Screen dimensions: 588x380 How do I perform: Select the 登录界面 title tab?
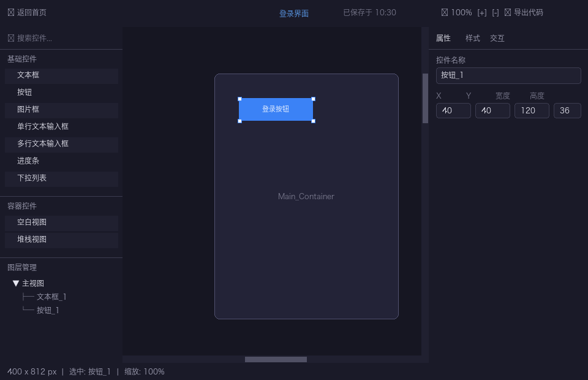pyautogui.click(x=293, y=13)
